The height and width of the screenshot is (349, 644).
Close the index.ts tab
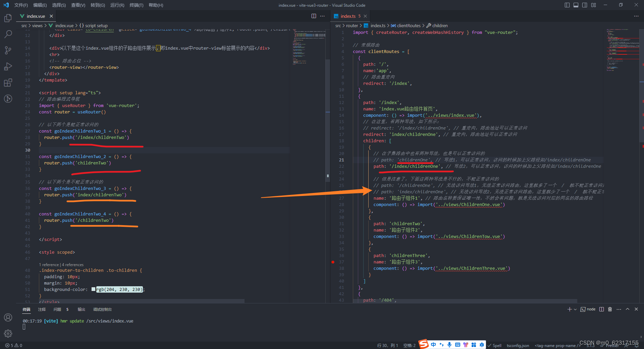point(365,16)
